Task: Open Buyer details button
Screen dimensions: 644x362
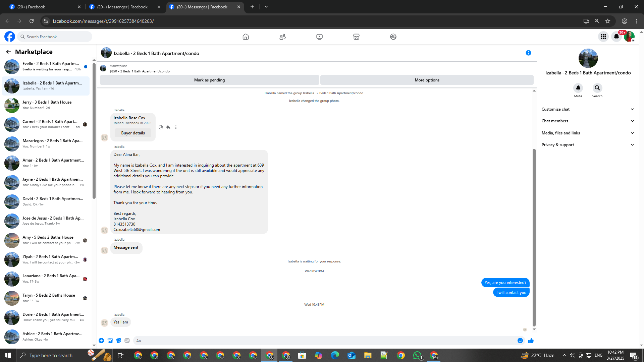Action: tap(133, 133)
